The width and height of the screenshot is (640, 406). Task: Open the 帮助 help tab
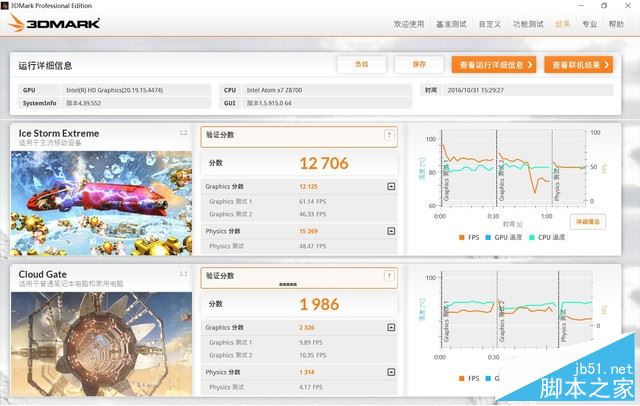(616, 24)
